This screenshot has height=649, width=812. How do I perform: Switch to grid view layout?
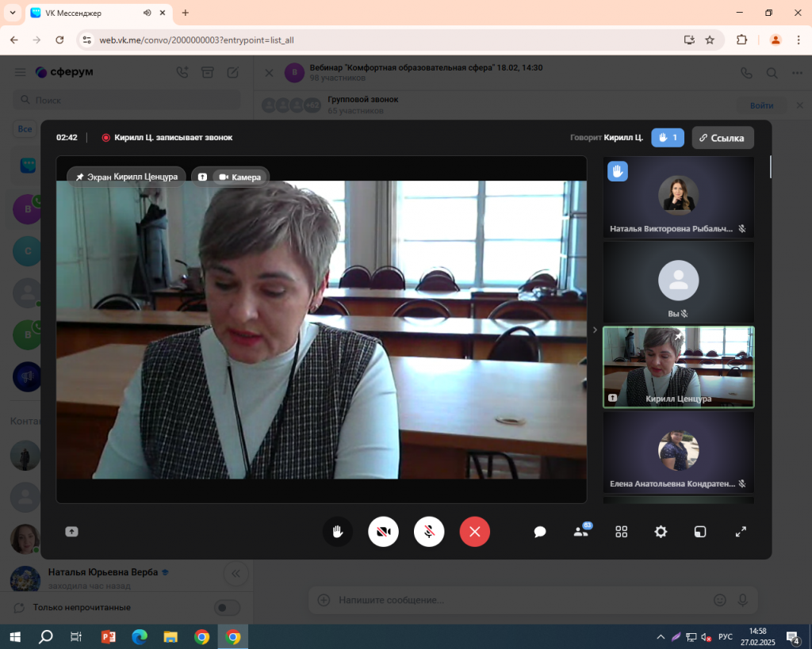(x=622, y=532)
